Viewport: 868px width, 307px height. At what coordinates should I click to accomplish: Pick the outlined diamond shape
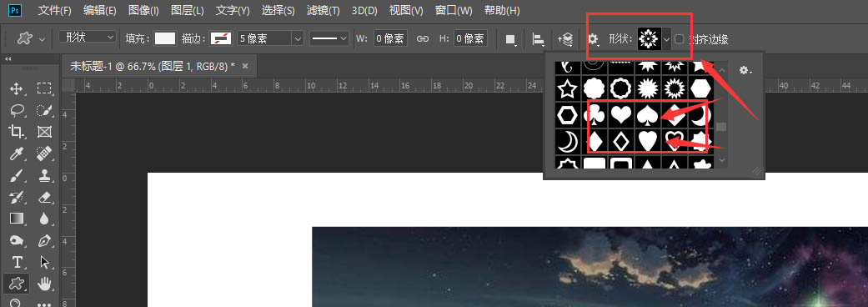click(620, 141)
